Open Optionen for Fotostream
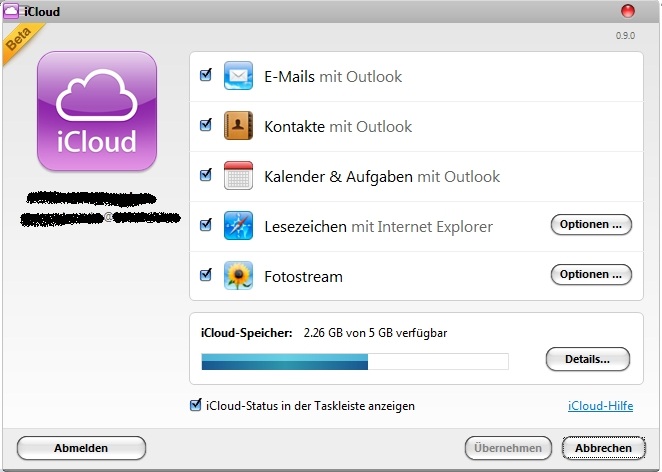This screenshot has height=472, width=662. pyautogui.click(x=591, y=274)
